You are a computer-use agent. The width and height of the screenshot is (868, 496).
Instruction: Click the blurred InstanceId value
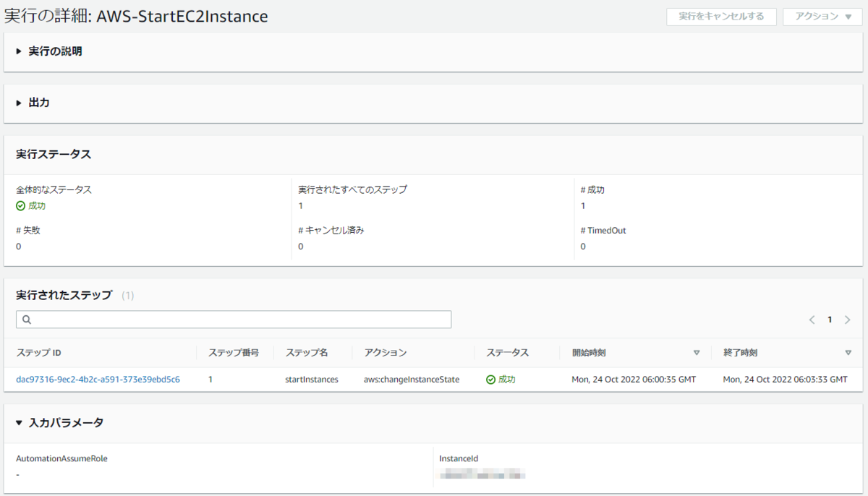click(482, 474)
